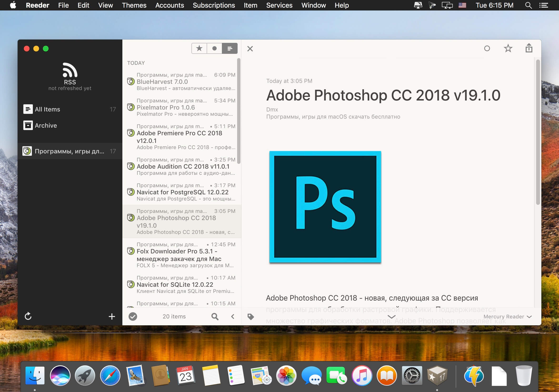Open Notes from the Dock
The height and width of the screenshot is (392, 559).
(x=211, y=375)
